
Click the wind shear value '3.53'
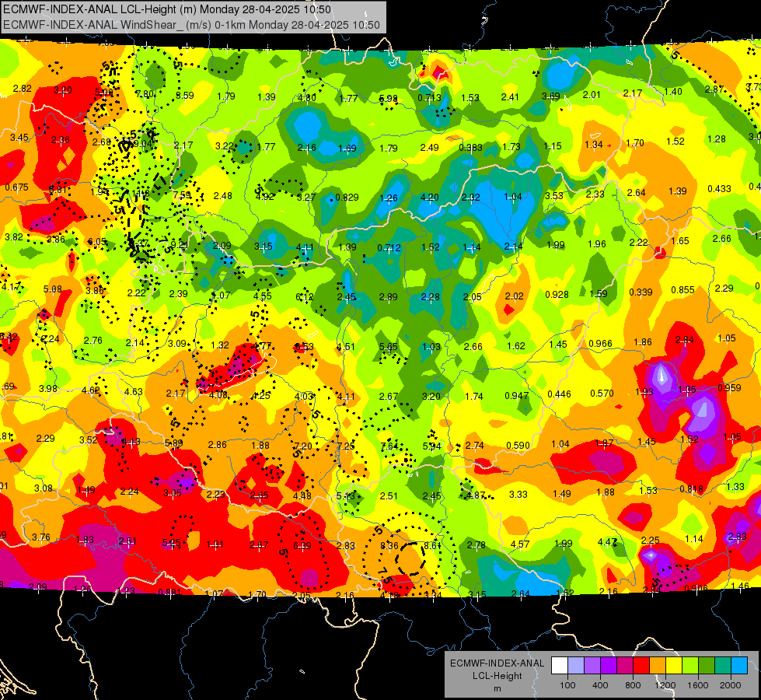[553, 196]
